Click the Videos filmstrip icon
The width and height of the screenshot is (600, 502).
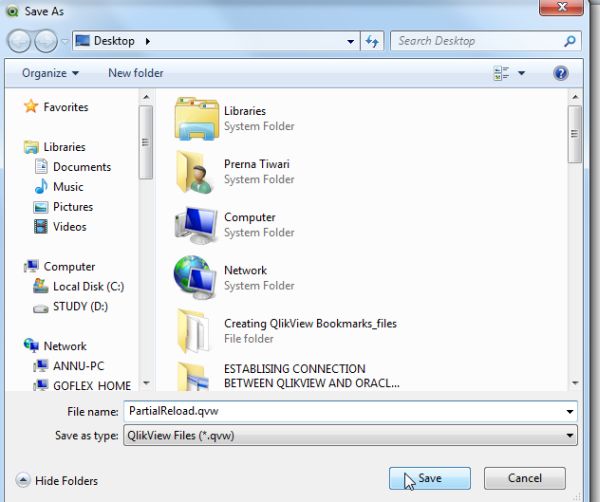point(41,226)
